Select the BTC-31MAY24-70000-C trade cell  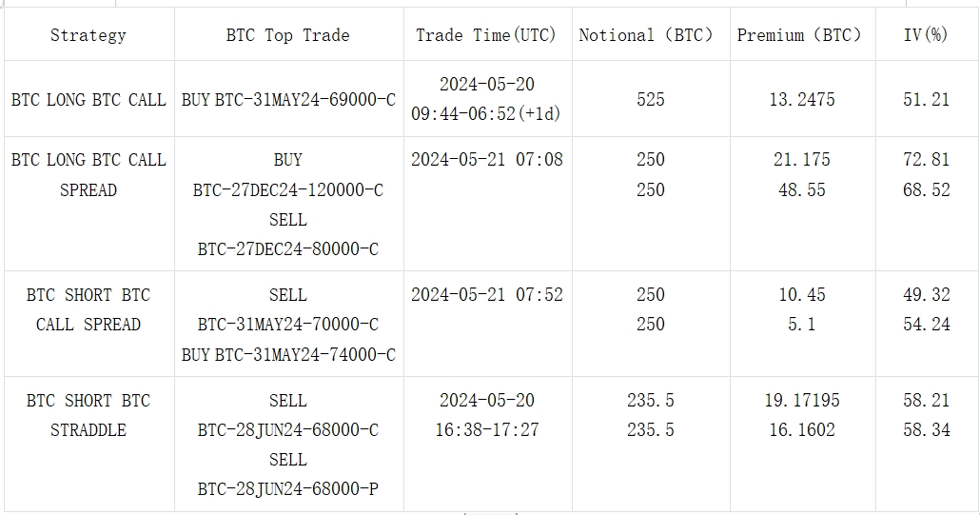(288, 324)
